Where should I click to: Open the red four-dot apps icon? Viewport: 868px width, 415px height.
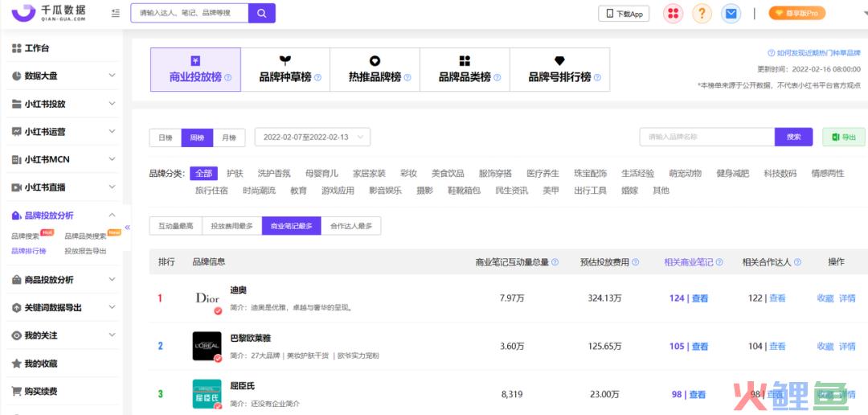[x=674, y=14]
